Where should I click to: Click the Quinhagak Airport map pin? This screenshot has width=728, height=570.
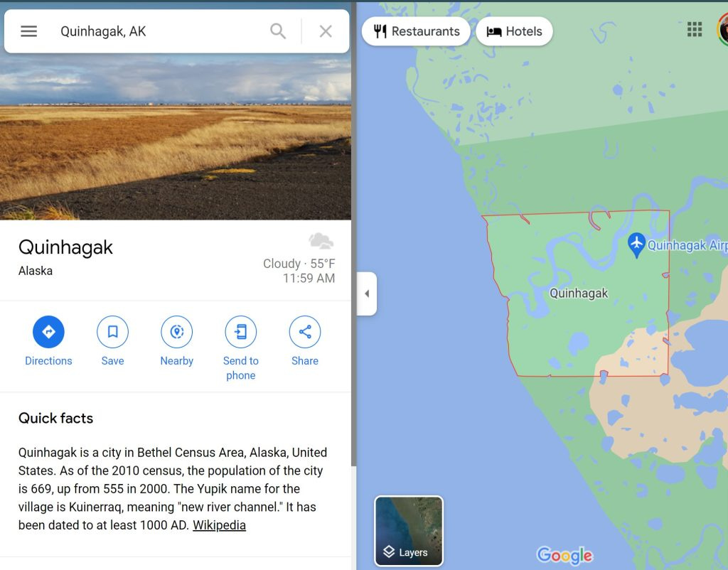click(636, 244)
